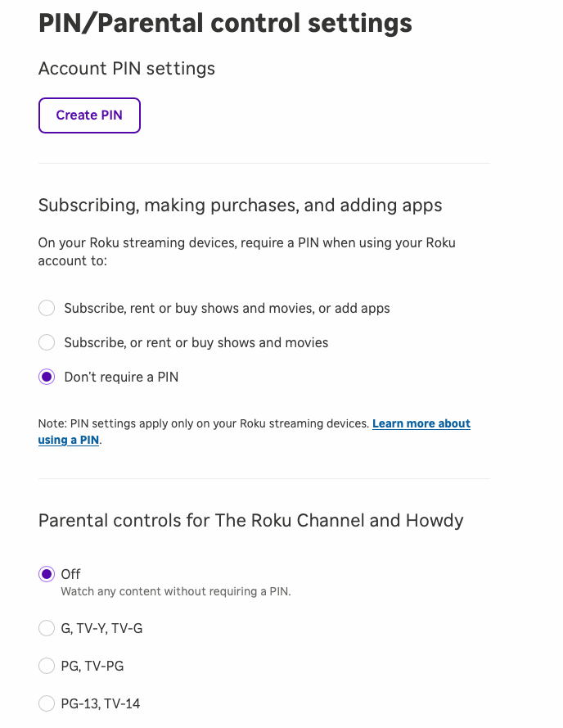
Task: Click the "Don't require a PIN" label text
Action: point(121,378)
